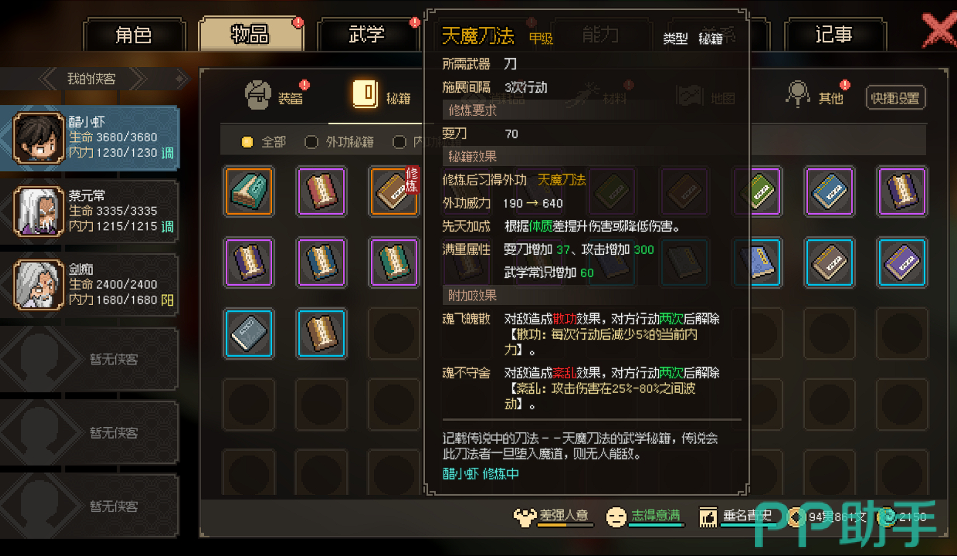Select the purple book in top-right slot
This screenshot has width=957, height=560.
(x=902, y=191)
